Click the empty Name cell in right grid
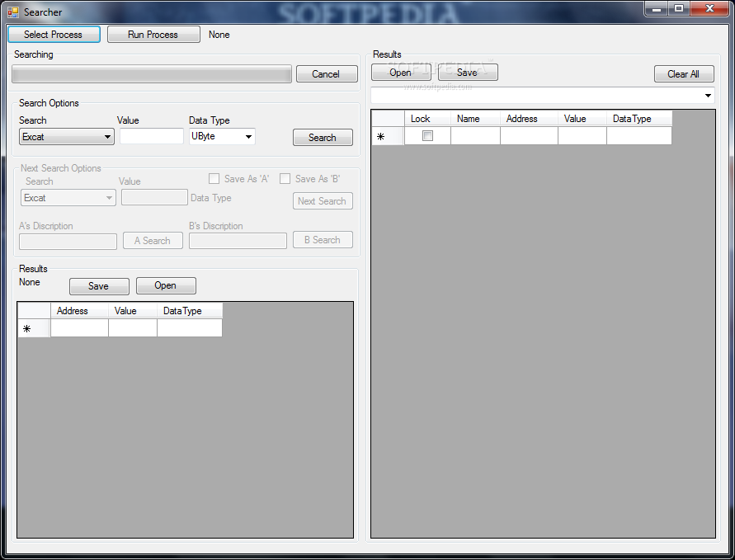 475,136
